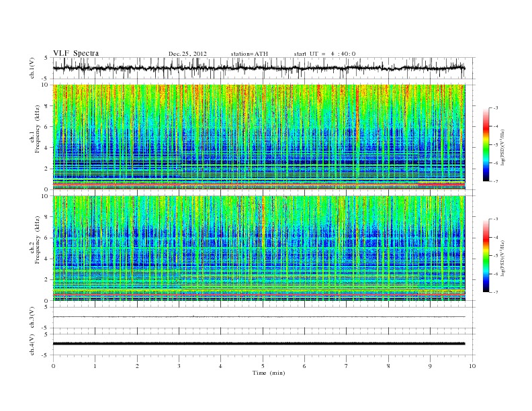Click time axis tick label "3"
Image resolution: width=532 pixels, height=411 pixels.
pyautogui.click(x=179, y=366)
